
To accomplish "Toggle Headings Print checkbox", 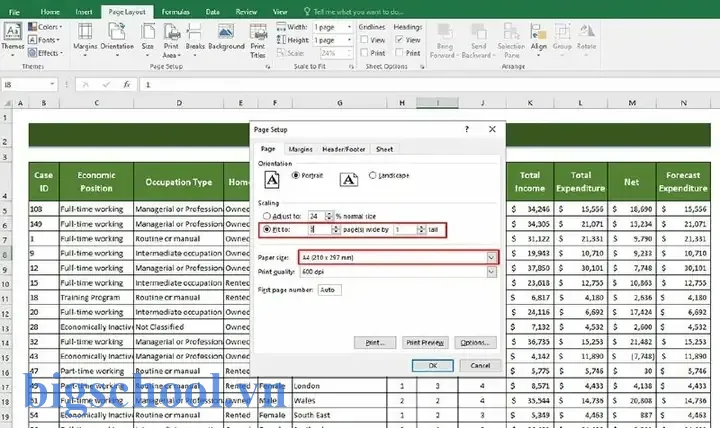I will (x=399, y=53).
